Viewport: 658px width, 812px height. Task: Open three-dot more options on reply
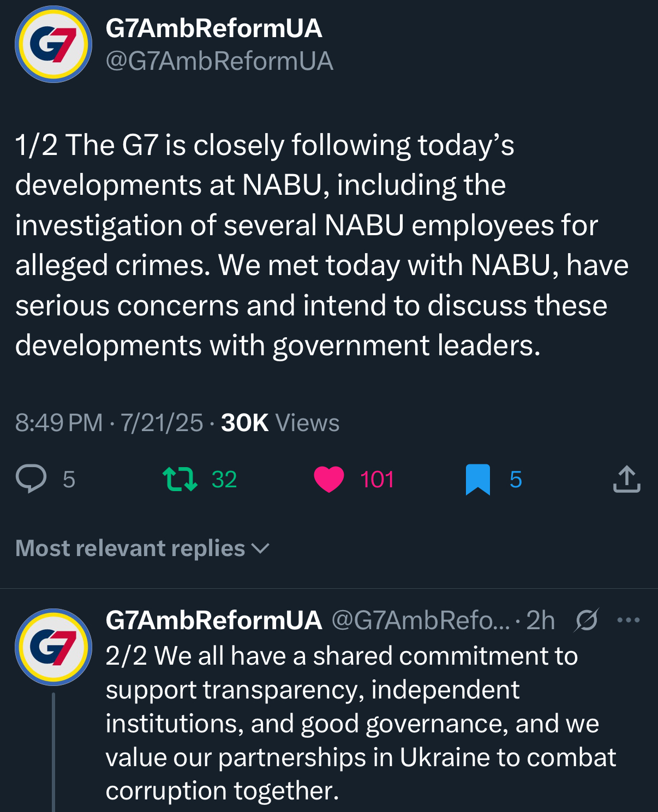pyautogui.click(x=628, y=620)
